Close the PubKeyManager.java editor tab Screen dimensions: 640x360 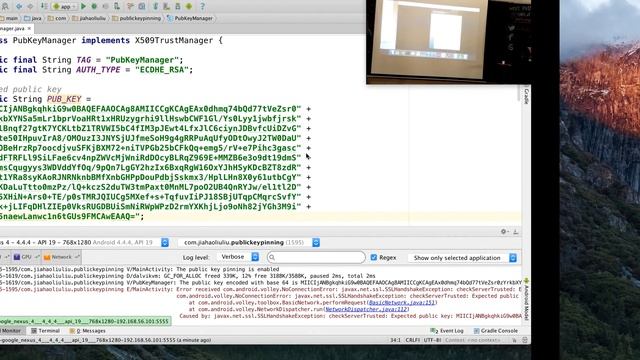[29, 29]
